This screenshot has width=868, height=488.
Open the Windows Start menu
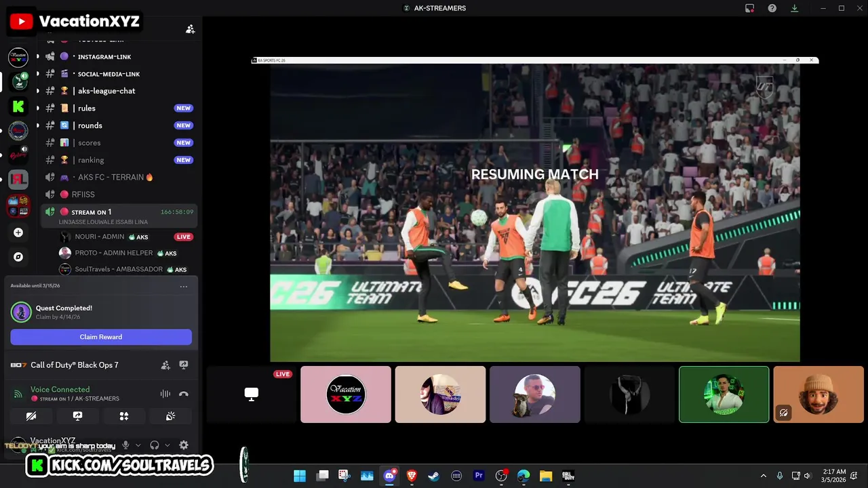300,476
